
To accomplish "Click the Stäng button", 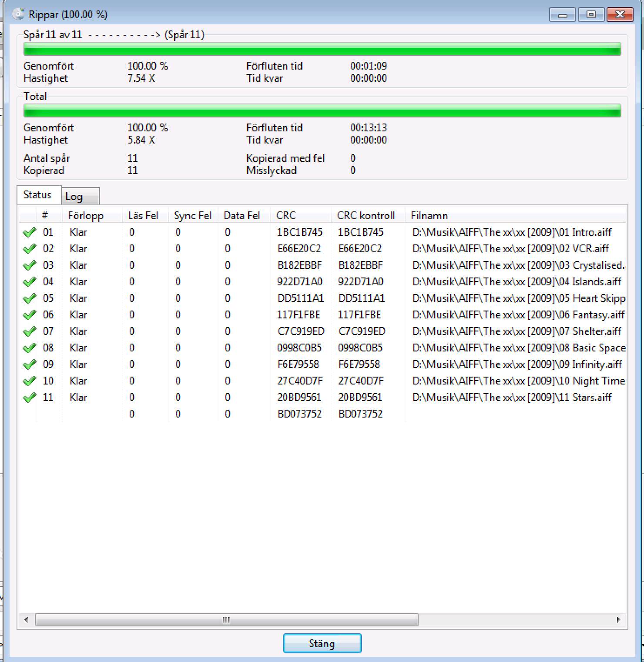I will [x=322, y=643].
